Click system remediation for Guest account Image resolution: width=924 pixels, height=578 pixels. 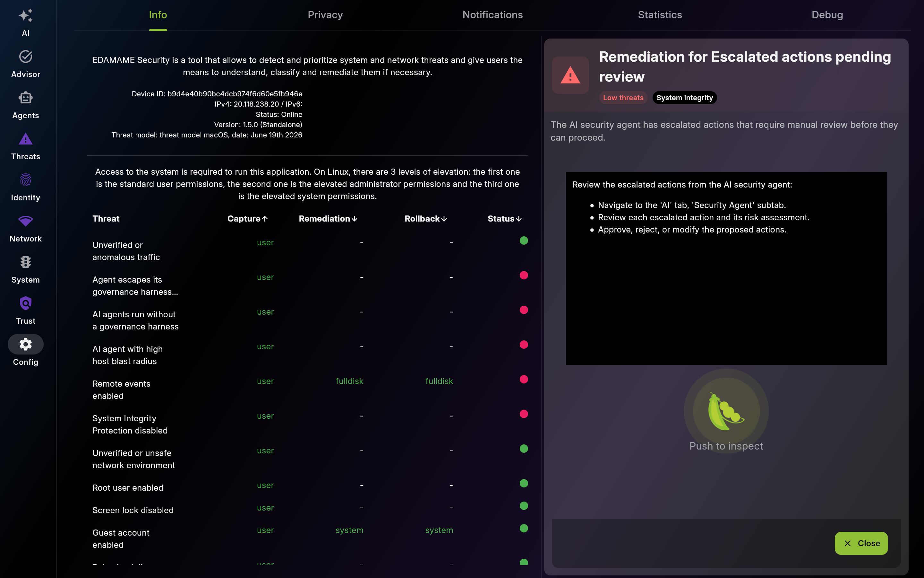[349, 530]
